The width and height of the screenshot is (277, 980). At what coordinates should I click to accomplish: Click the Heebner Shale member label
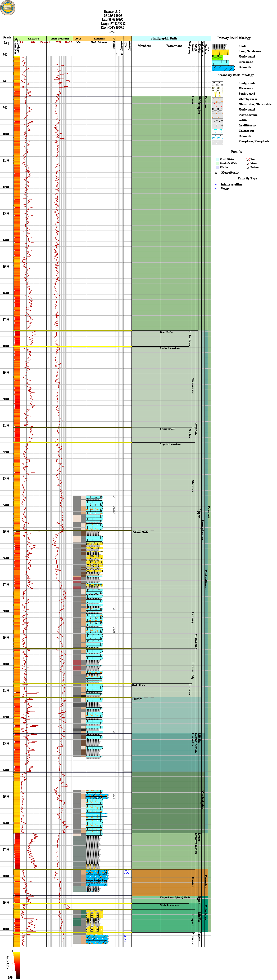pos(140,532)
